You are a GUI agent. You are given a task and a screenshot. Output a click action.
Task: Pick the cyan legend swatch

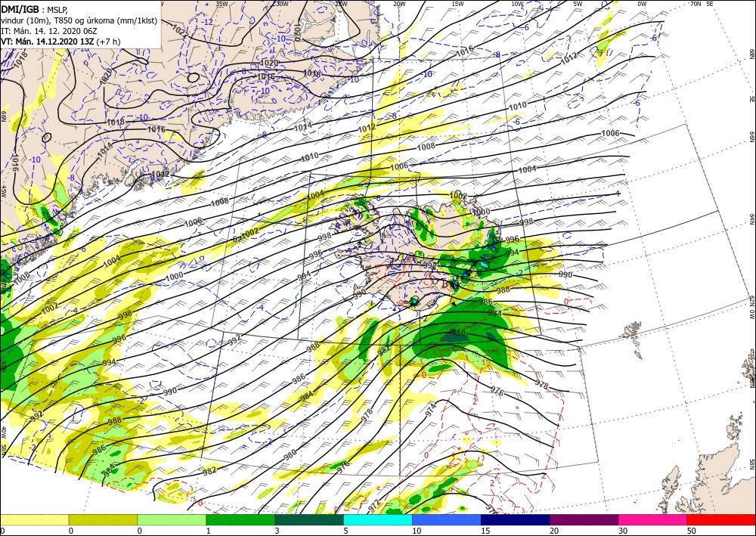pyautogui.click(x=378, y=519)
